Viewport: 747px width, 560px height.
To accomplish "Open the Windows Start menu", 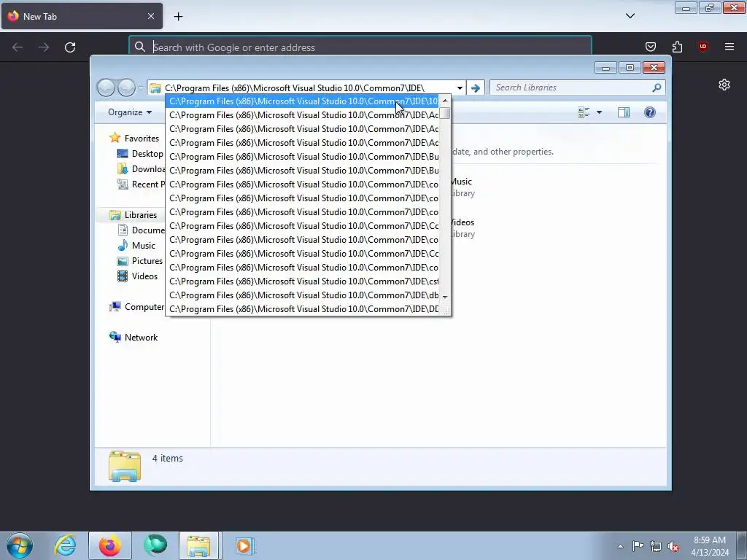I will [20, 545].
